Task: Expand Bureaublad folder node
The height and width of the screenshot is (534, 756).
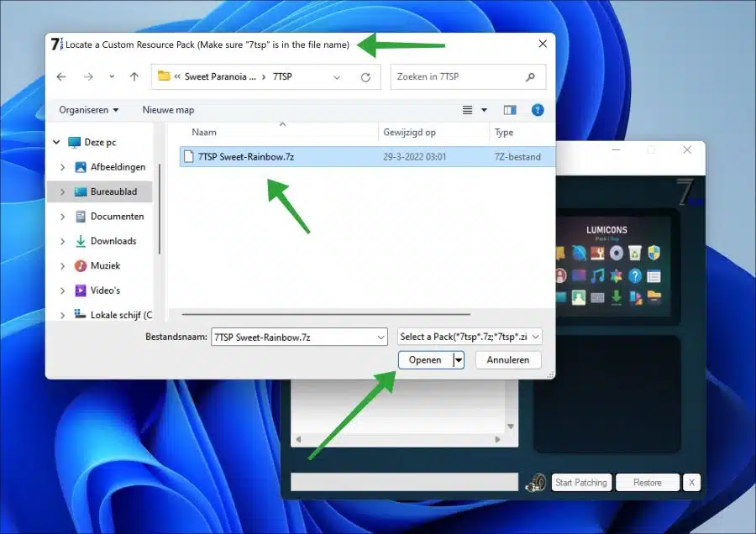Action: coord(63,191)
